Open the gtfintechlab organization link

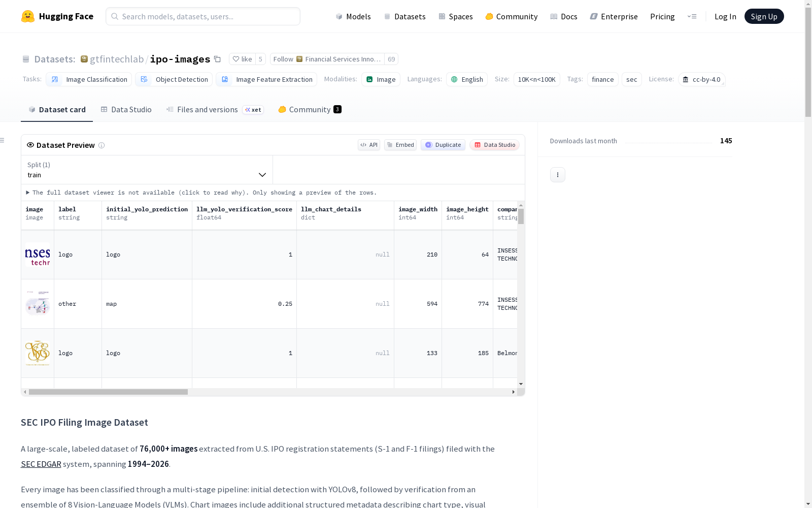point(117,59)
